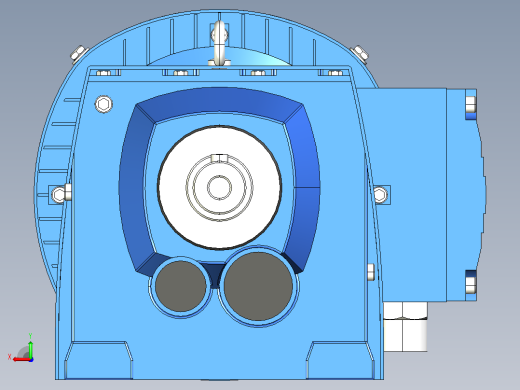The width and height of the screenshot is (520, 390).
Task: Select the white circular flange face
Action: coord(219,187)
